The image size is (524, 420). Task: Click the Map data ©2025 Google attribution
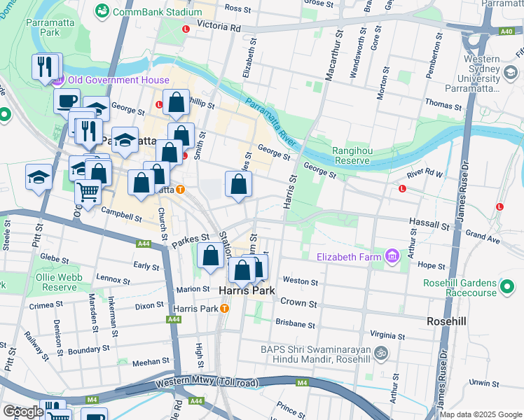coord(481,414)
